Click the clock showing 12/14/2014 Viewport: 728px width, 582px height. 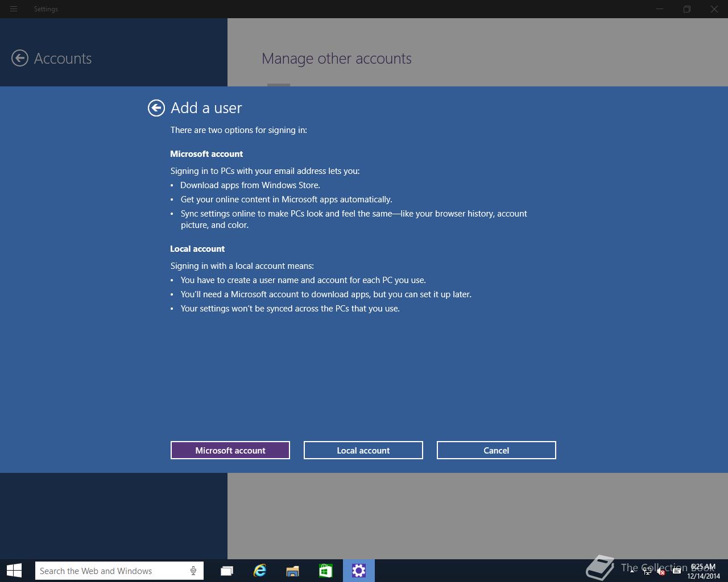pos(704,571)
